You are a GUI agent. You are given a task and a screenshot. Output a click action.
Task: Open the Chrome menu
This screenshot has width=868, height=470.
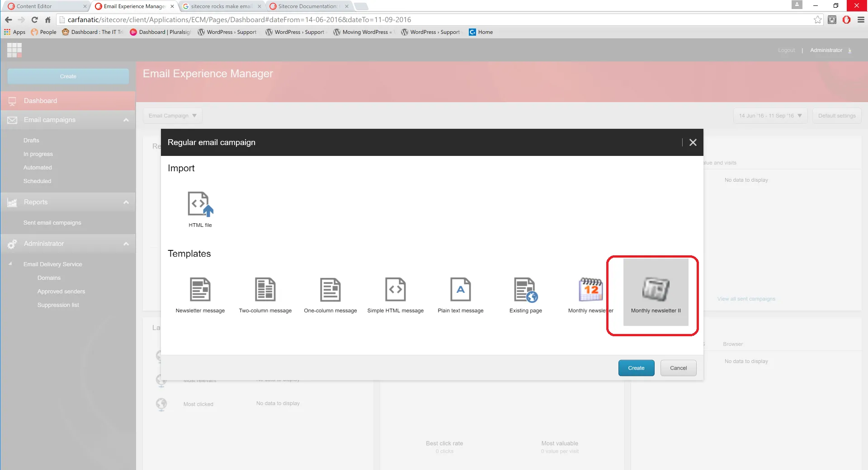(861, 19)
